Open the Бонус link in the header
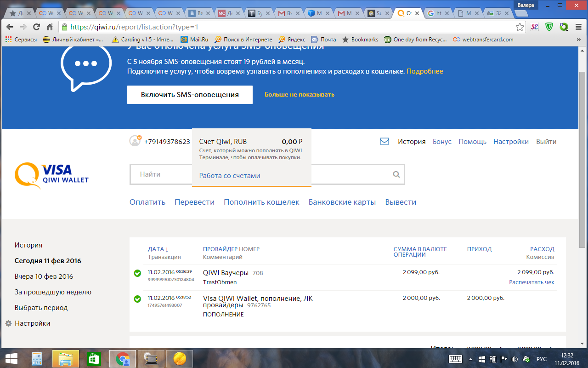The height and width of the screenshot is (368, 588). point(442,142)
